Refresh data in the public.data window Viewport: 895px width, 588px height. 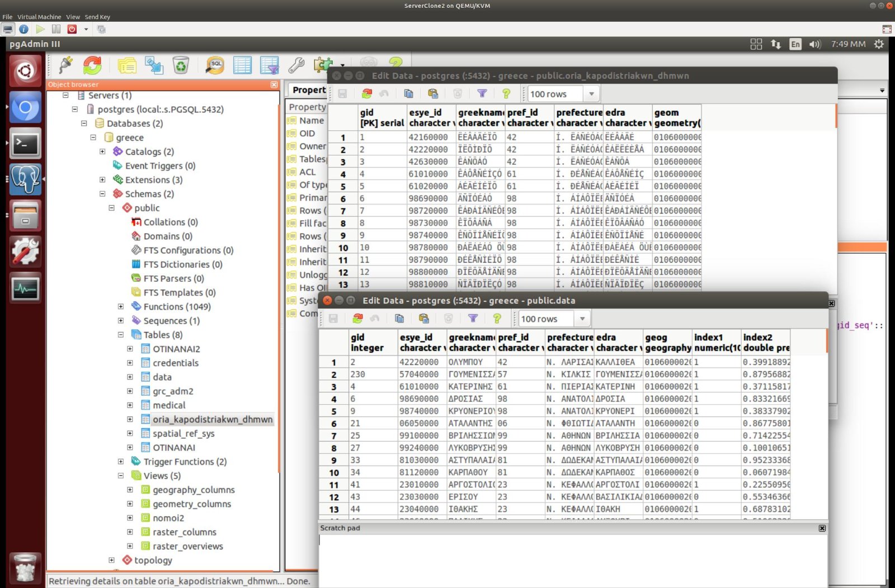pyautogui.click(x=357, y=319)
